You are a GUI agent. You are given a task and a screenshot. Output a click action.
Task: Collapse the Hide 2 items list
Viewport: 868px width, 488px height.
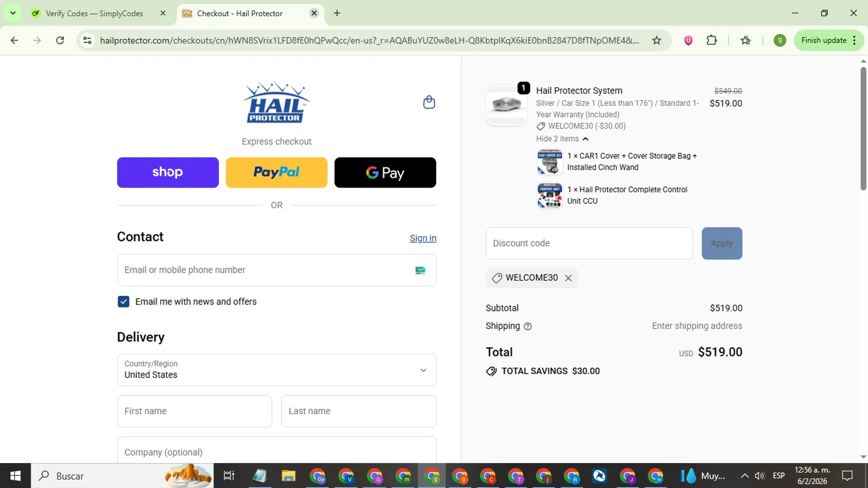pos(562,139)
